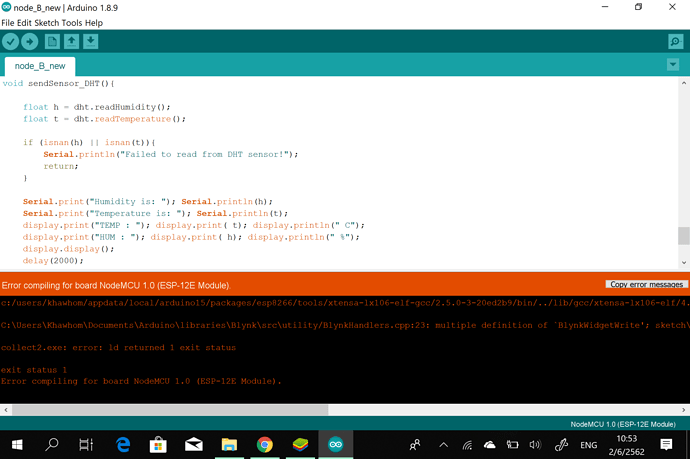The image size is (690, 459).
Task: Click the 'exit status 1' console line
Action: tap(34, 370)
